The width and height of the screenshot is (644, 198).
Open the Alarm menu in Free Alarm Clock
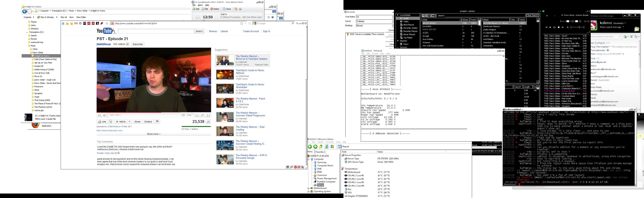click(200, 5)
